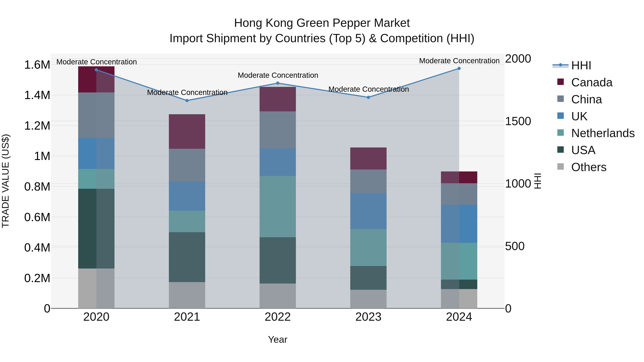Click the 2024 HHI data point
Viewport: 644px width, 362px height.
(x=459, y=68)
